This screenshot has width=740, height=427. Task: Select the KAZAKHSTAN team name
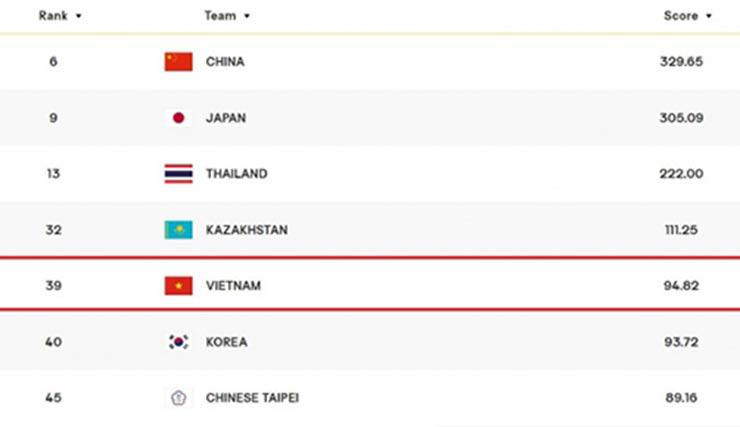[x=247, y=230]
